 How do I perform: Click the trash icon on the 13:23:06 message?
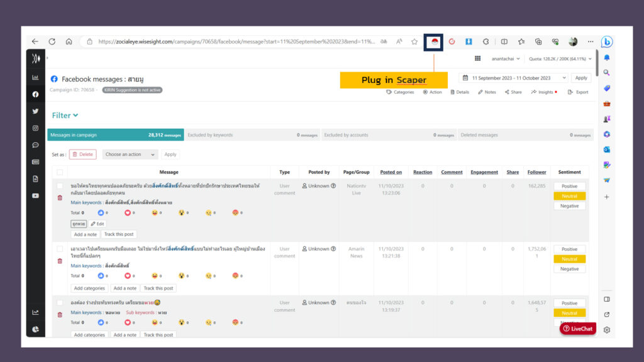point(60,198)
